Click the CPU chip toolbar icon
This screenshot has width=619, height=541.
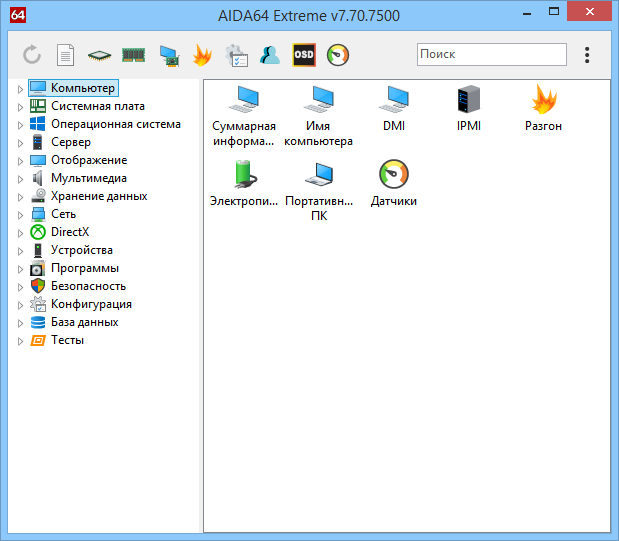click(99, 55)
